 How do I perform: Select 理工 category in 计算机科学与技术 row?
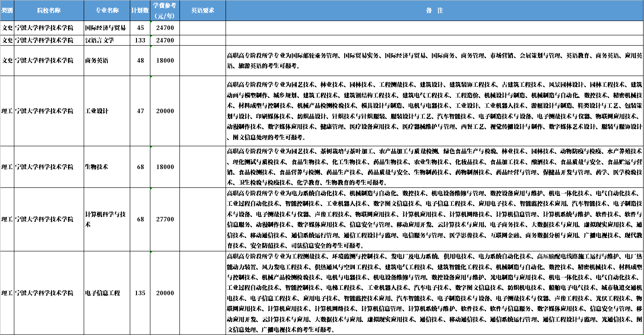7,220
